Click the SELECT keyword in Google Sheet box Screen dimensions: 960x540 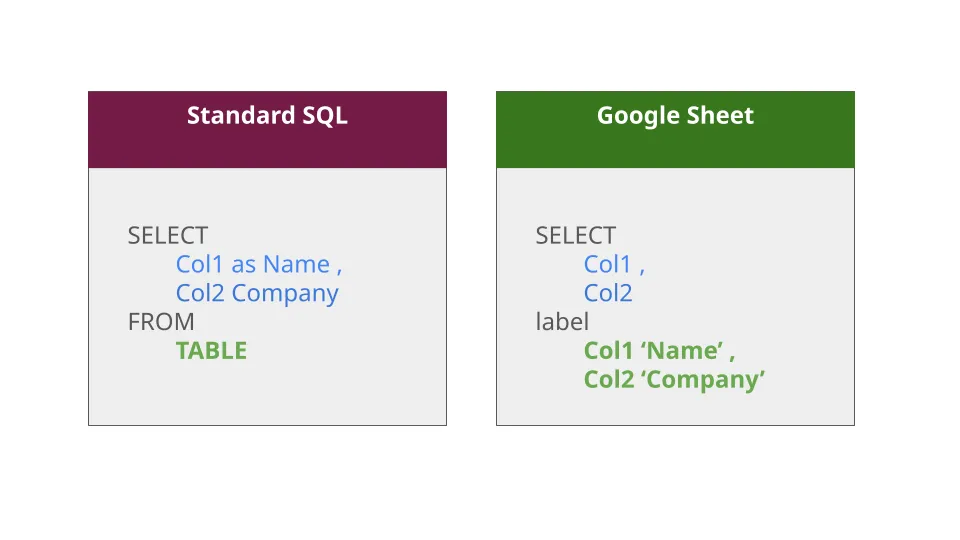pyautogui.click(x=575, y=236)
